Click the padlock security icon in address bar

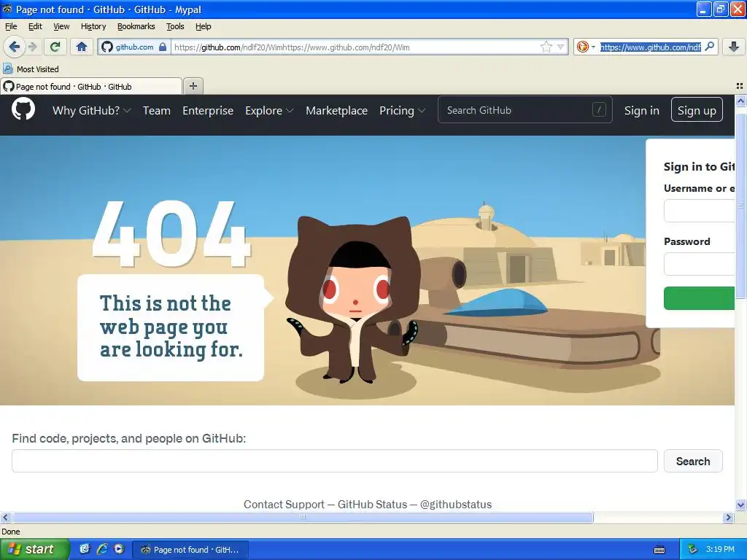point(163,47)
